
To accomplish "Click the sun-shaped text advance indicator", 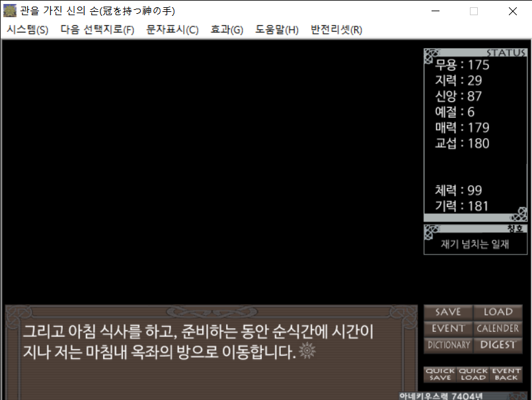I will coord(307,351).
